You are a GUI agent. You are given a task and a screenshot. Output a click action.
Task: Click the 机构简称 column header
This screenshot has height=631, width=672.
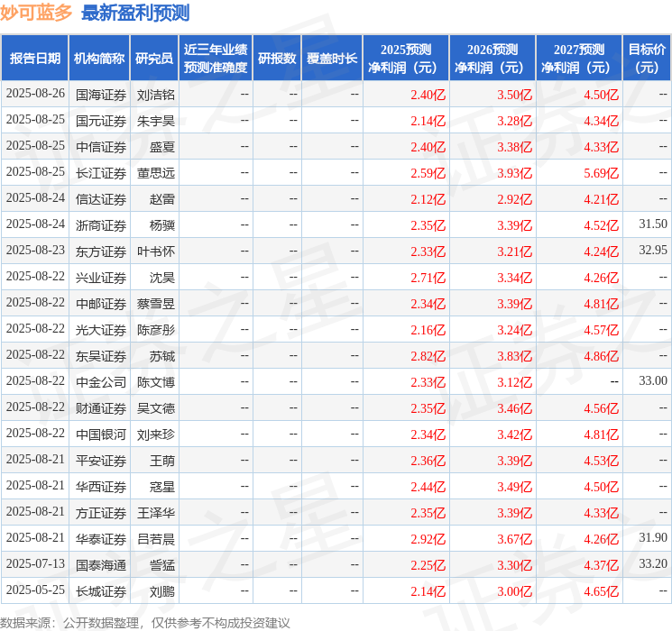pyautogui.click(x=99, y=59)
